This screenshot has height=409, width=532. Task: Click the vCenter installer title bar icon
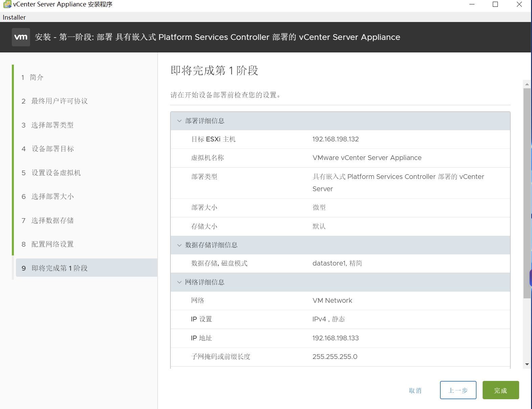7,4
